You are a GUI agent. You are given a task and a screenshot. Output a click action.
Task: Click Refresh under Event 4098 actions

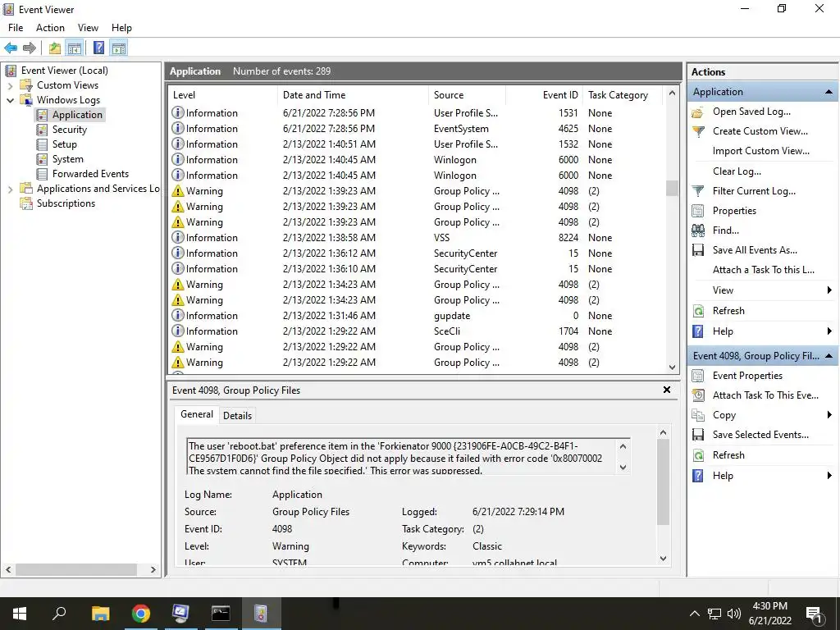[728, 454]
